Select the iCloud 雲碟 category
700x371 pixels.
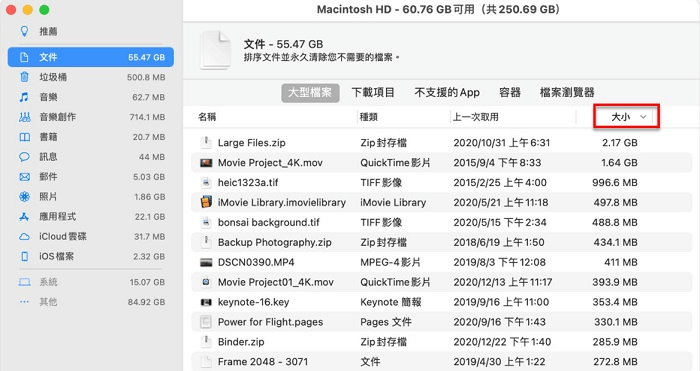click(x=91, y=237)
